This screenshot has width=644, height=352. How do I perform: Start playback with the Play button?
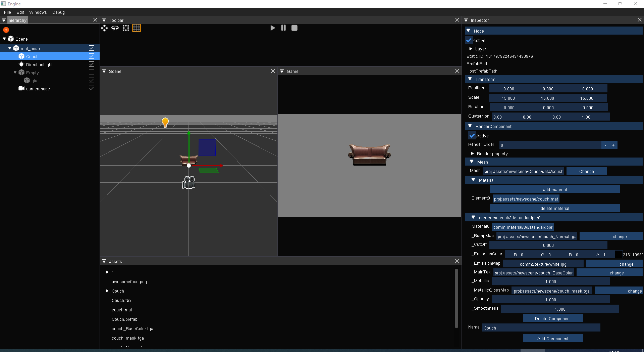[x=273, y=28]
